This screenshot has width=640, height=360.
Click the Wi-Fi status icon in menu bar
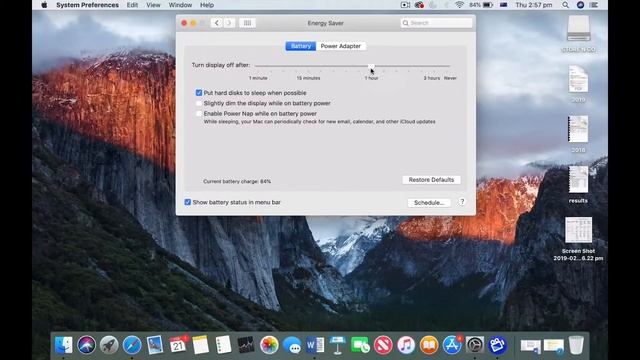[460, 5]
